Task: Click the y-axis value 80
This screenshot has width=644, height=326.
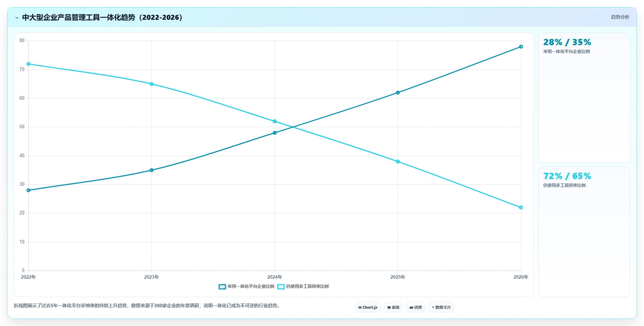Action: [22, 41]
